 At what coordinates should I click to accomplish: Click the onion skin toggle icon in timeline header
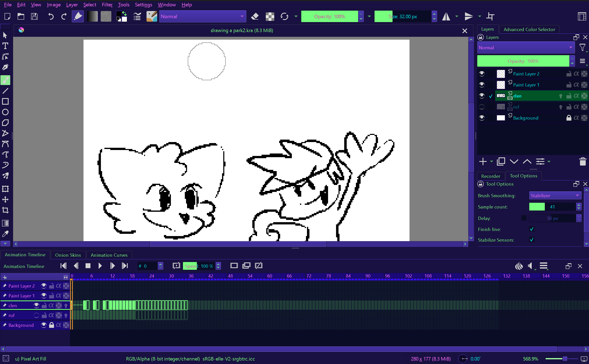519,266
